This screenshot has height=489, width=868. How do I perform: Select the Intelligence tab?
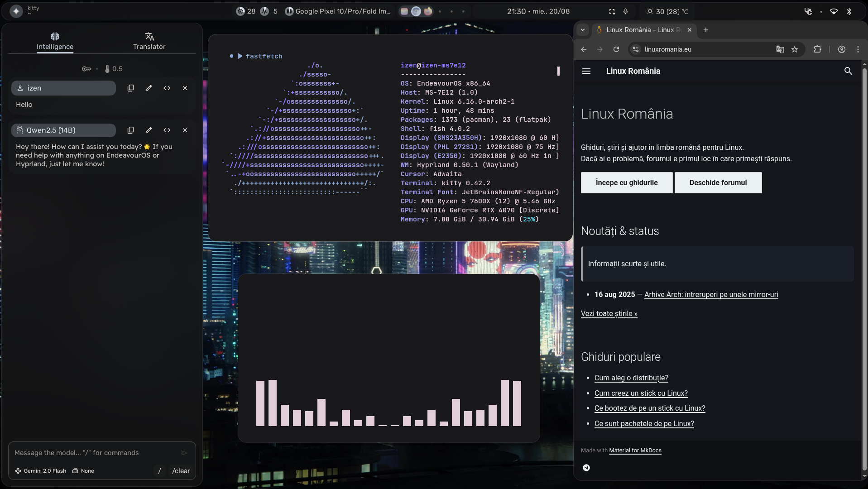[55, 41]
